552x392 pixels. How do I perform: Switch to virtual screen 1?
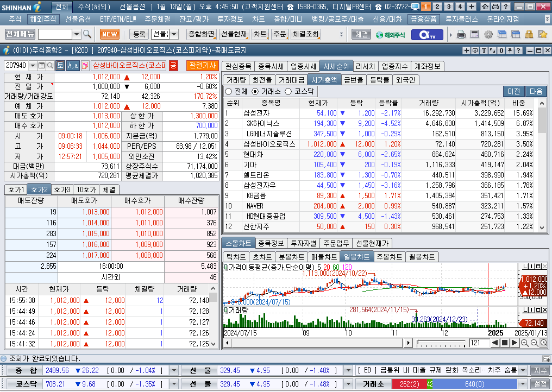click(x=425, y=7)
